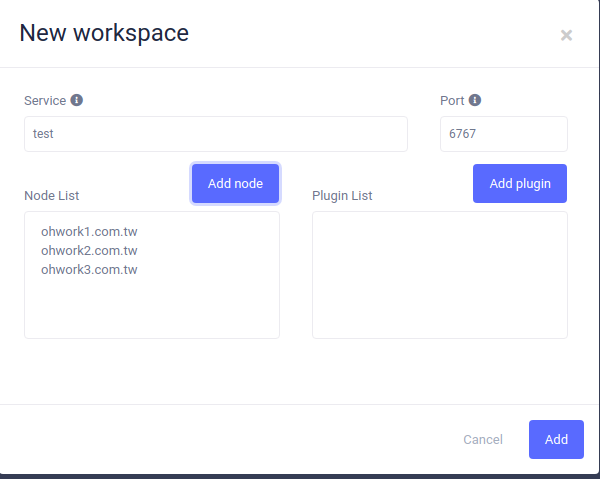This screenshot has width=600, height=479.
Task: Click the info icon beside Port
Action: (475, 100)
